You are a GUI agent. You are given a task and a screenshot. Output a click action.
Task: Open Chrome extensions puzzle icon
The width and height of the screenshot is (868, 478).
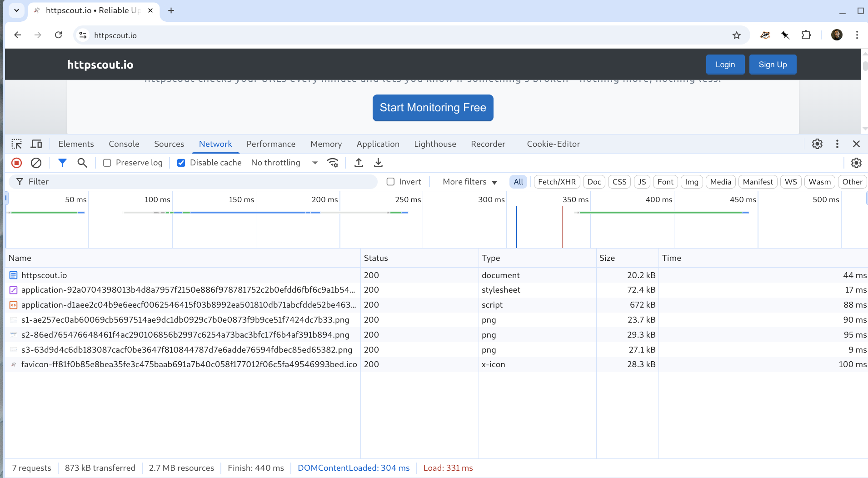pos(806,35)
